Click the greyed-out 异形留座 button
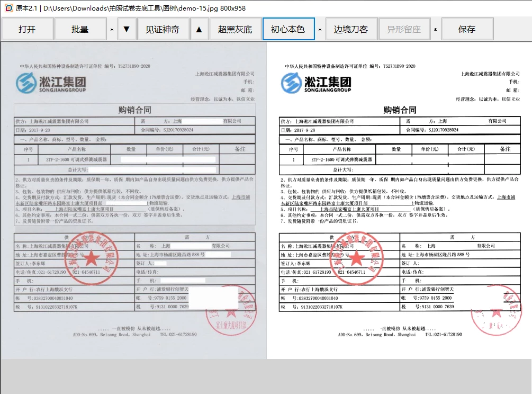 pyautogui.click(x=404, y=30)
